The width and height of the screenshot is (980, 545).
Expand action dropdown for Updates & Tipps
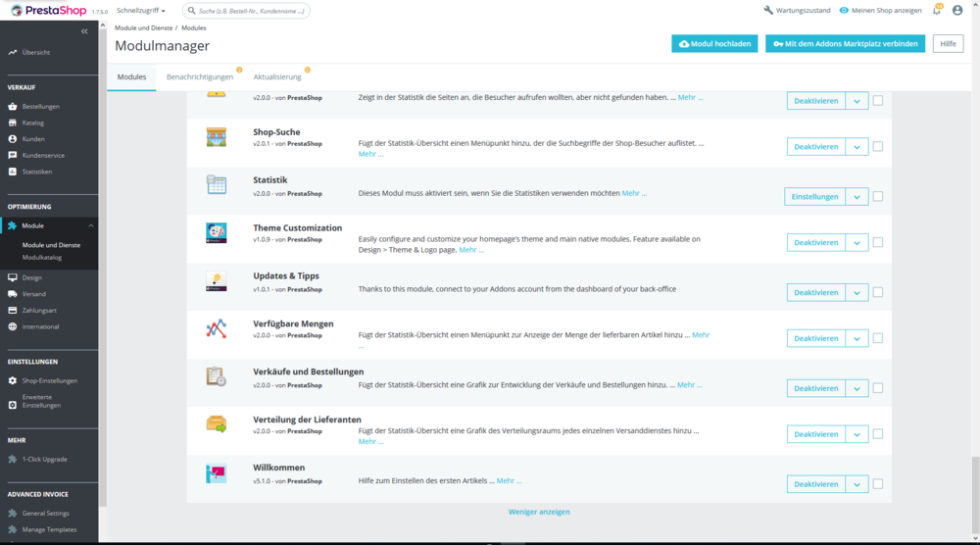857,292
